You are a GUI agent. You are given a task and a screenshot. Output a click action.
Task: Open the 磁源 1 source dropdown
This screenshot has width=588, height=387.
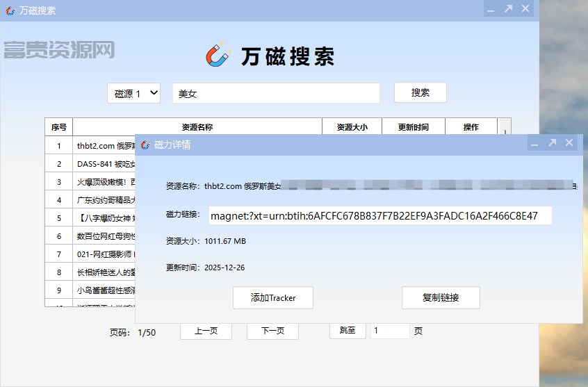coord(134,93)
